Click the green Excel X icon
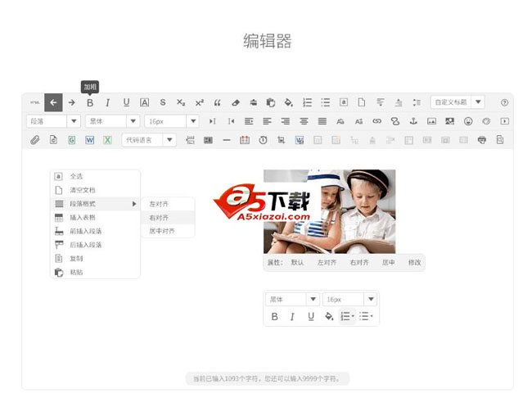Image resolution: width=532 pixels, height=411 pixels. click(x=107, y=140)
